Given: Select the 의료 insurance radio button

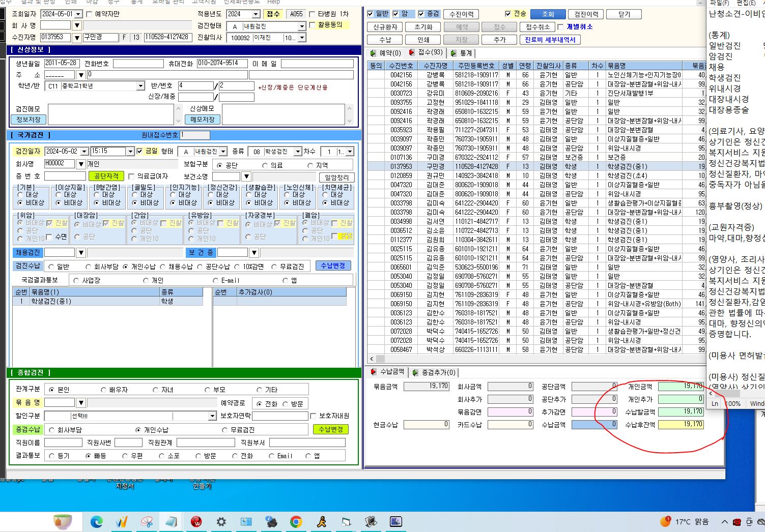Looking at the screenshot, I should pos(265,165).
